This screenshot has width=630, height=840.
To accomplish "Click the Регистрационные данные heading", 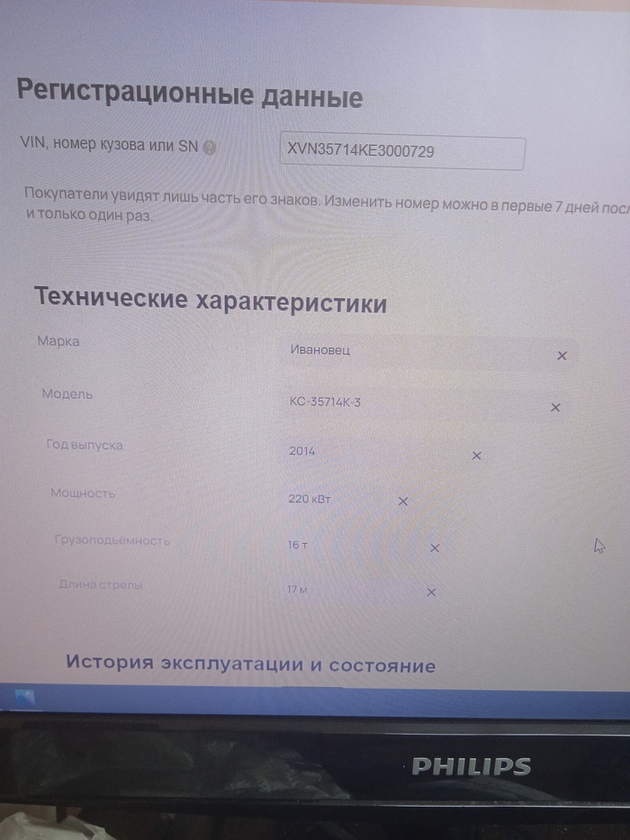I will [190, 94].
